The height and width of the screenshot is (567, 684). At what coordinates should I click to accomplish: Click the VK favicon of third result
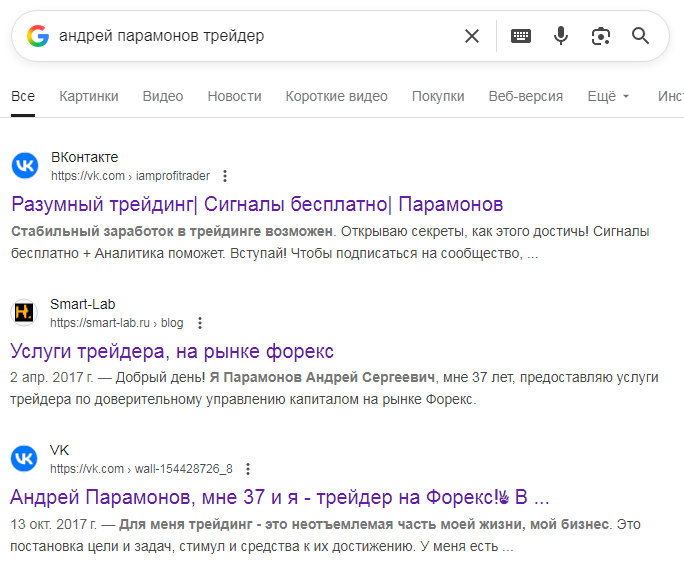pyautogui.click(x=24, y=459)
